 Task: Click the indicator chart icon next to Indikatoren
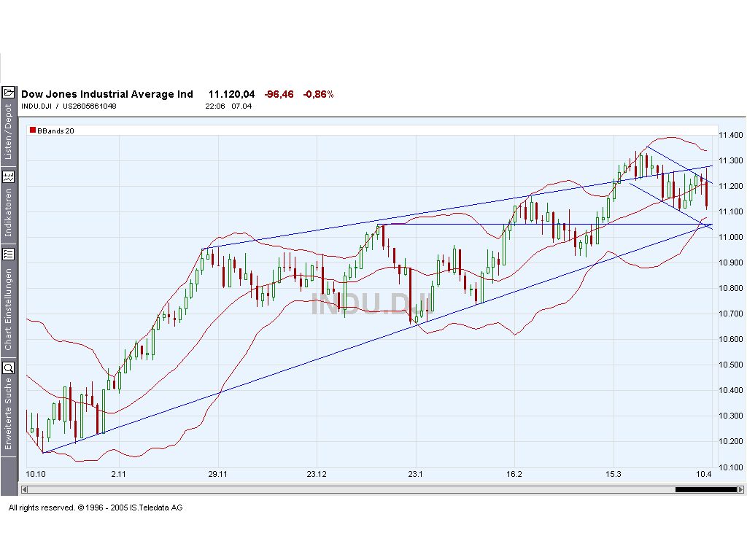click(x=9, y=176)
